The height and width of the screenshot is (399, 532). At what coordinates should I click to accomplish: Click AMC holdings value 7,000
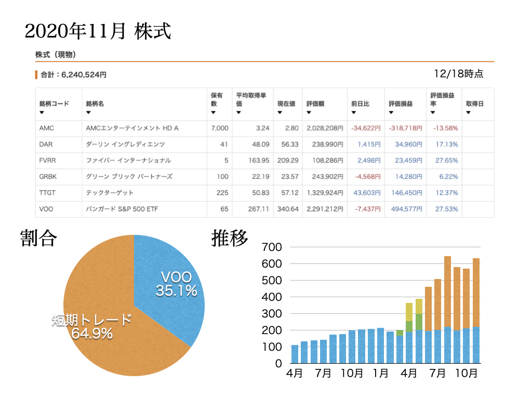(220, 128)
